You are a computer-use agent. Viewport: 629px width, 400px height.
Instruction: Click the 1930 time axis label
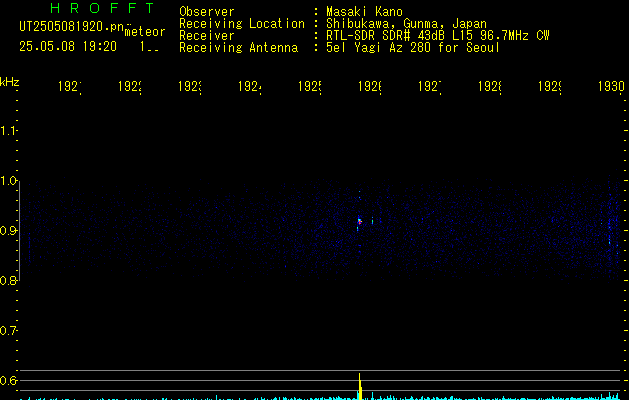click(x=611, y=86)
